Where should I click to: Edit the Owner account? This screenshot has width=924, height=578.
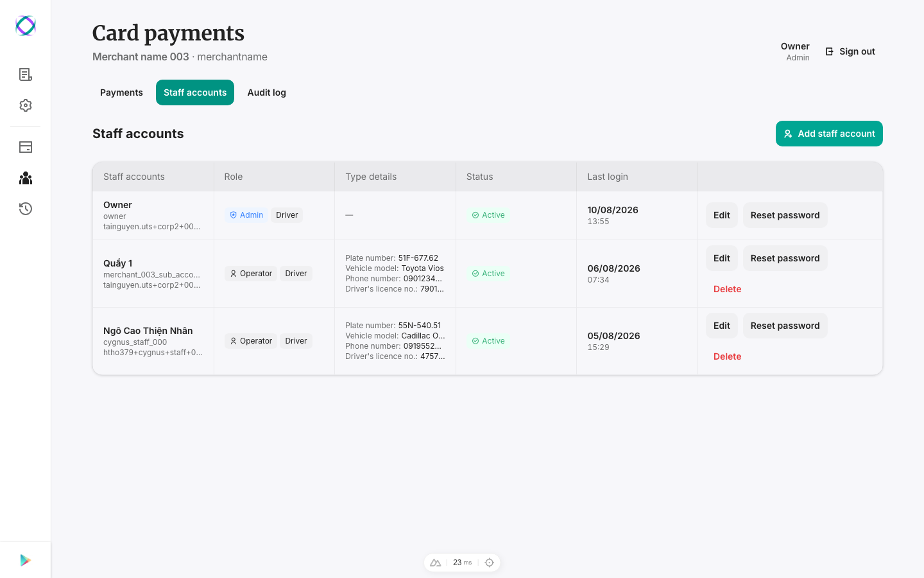pos(722,215)
